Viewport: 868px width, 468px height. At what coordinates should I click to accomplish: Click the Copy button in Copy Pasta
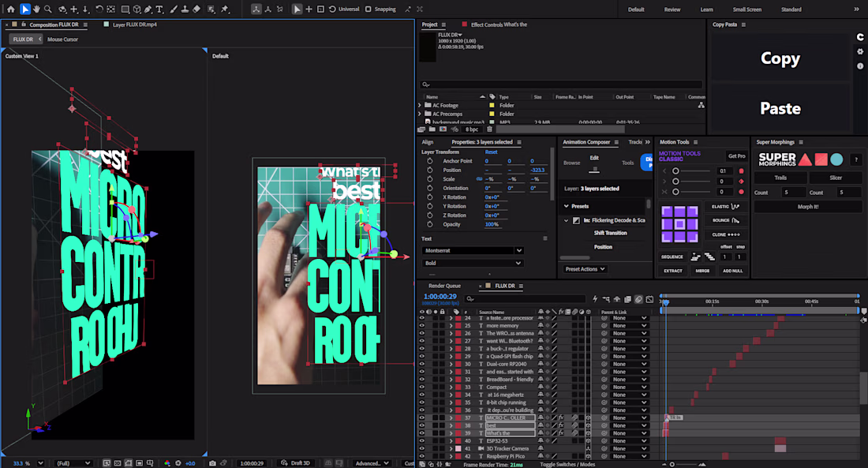point(780,58)
